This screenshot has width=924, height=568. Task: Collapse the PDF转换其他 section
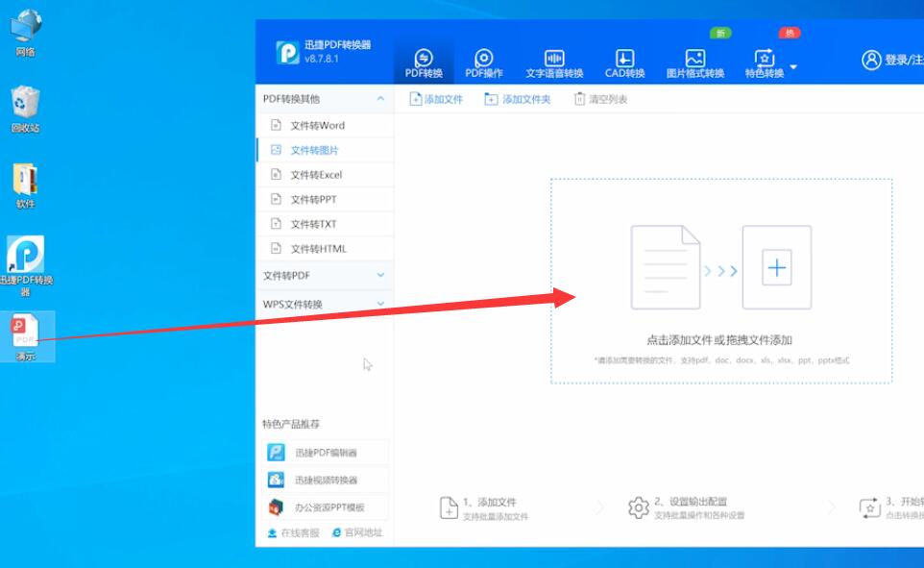coord(380,98)
